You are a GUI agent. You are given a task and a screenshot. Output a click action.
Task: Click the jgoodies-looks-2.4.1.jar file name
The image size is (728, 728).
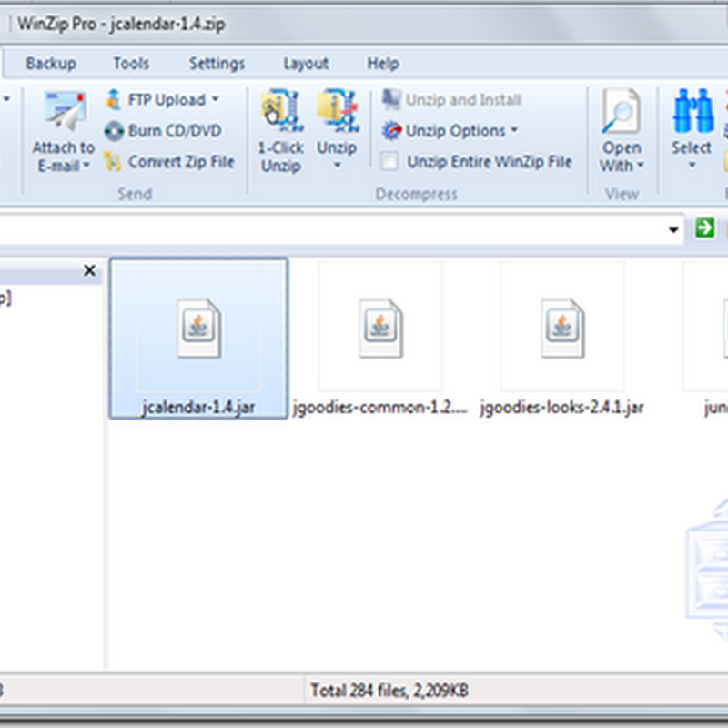(x=561, y=407)
